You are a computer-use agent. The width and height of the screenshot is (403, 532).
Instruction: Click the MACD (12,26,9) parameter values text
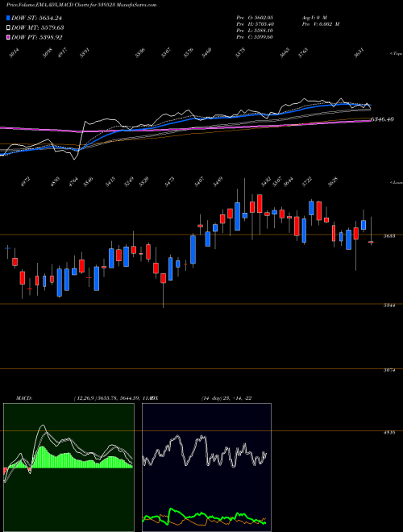pos(110,398)
